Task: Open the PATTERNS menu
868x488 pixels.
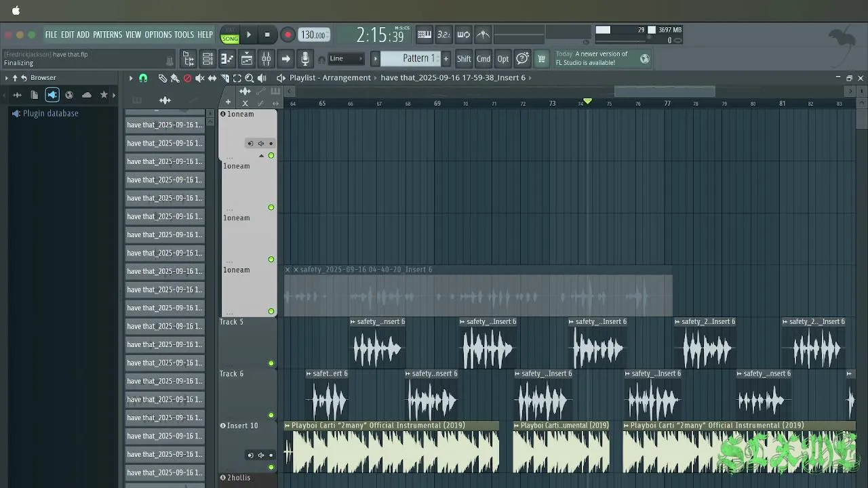Action: [x=107, y=35]
